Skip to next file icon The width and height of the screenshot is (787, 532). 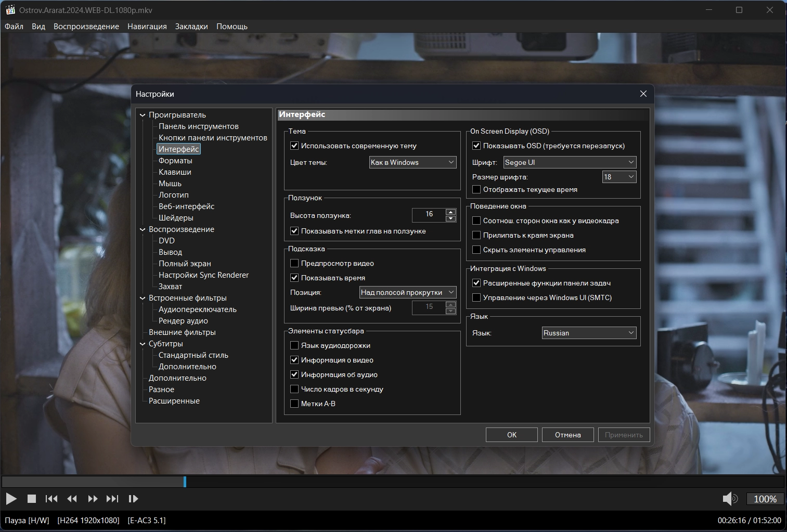click(x=112, y=499)
